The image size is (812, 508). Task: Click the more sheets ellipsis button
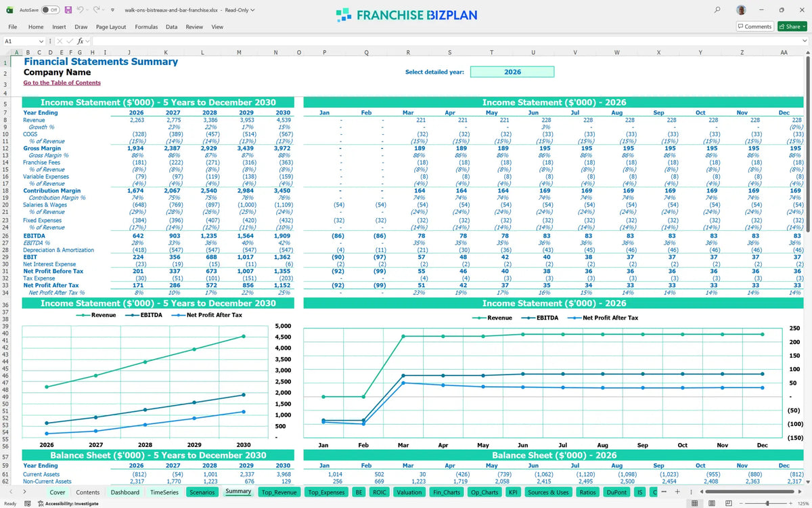click(664, 492)
